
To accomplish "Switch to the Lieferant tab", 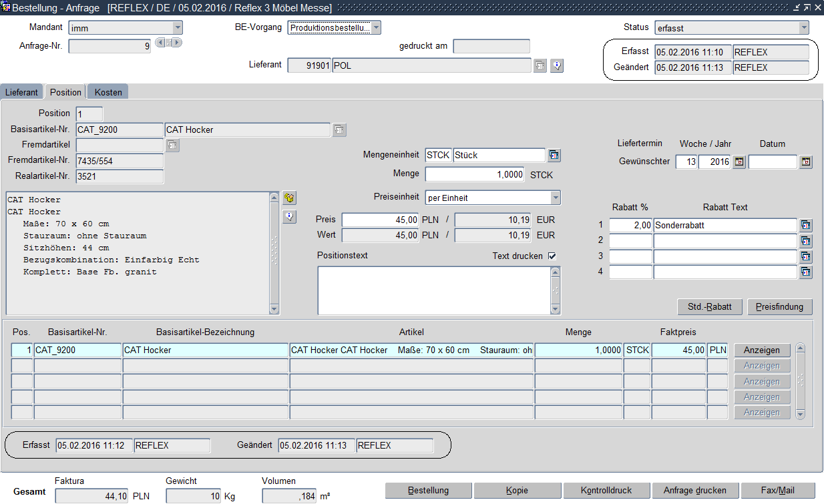I will (22, 92).
